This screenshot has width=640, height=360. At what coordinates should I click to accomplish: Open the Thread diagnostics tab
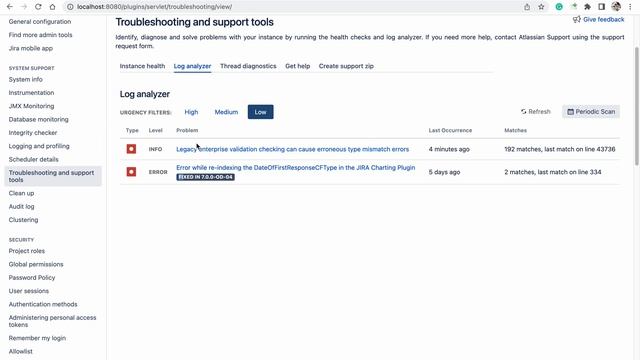click(248, 66)
